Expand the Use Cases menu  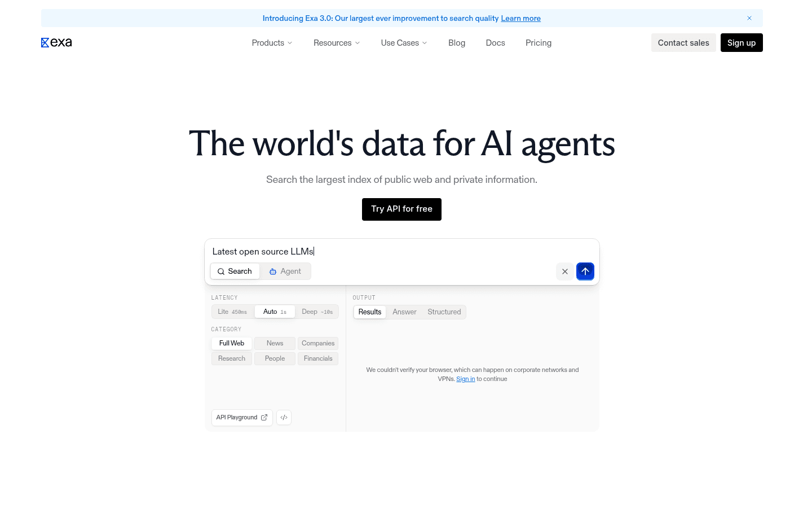[404, 43]
